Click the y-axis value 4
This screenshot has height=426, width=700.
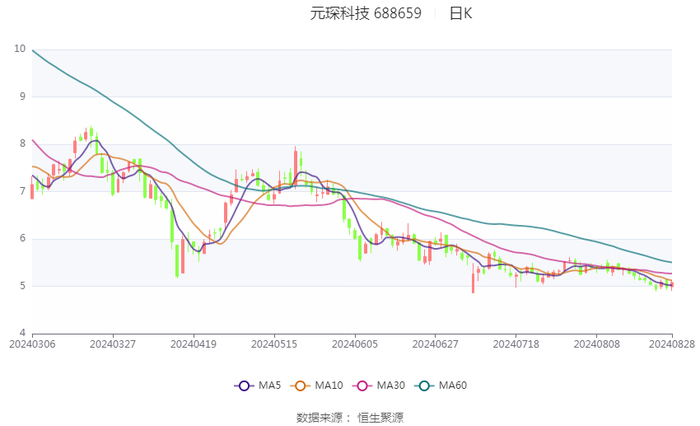(x=22, y=333)
